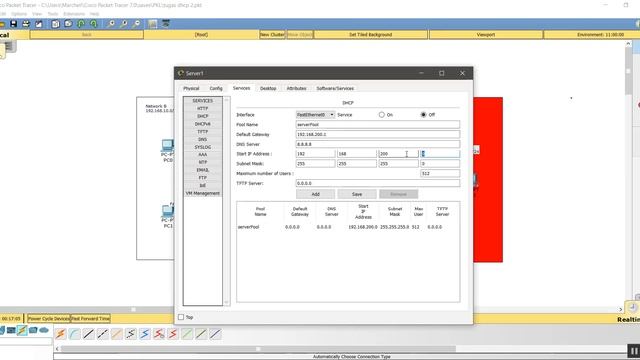640x360 pixels.
Task: Click the Maximum number of Users field
Action: [440, 173]
